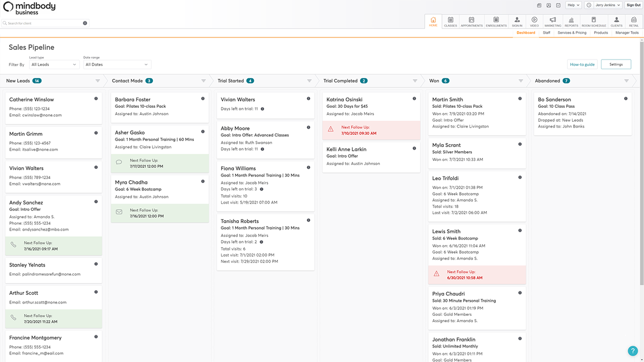Focus the Search for client field
The width and height of the screenshot is (644, 362).
pos(44,23)
